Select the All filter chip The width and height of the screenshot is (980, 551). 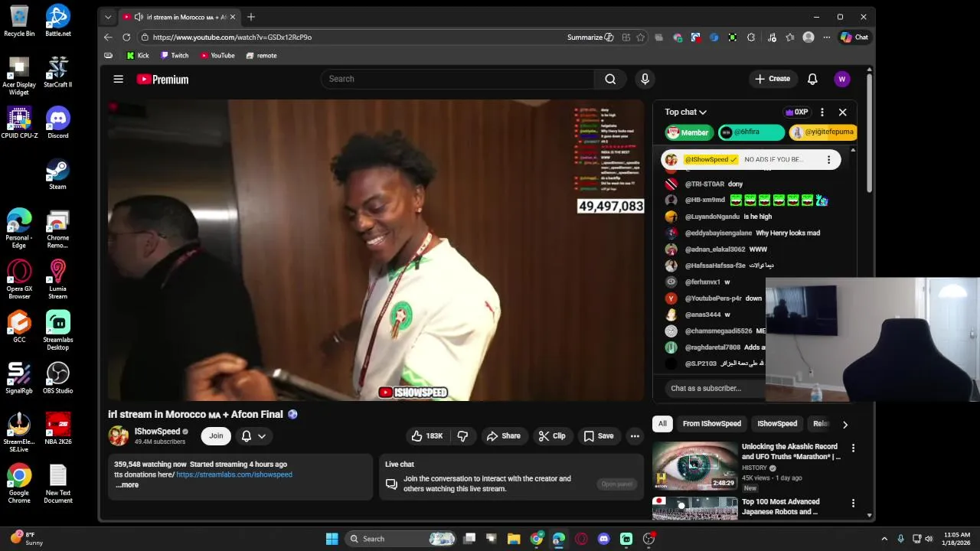click(662, 424)
